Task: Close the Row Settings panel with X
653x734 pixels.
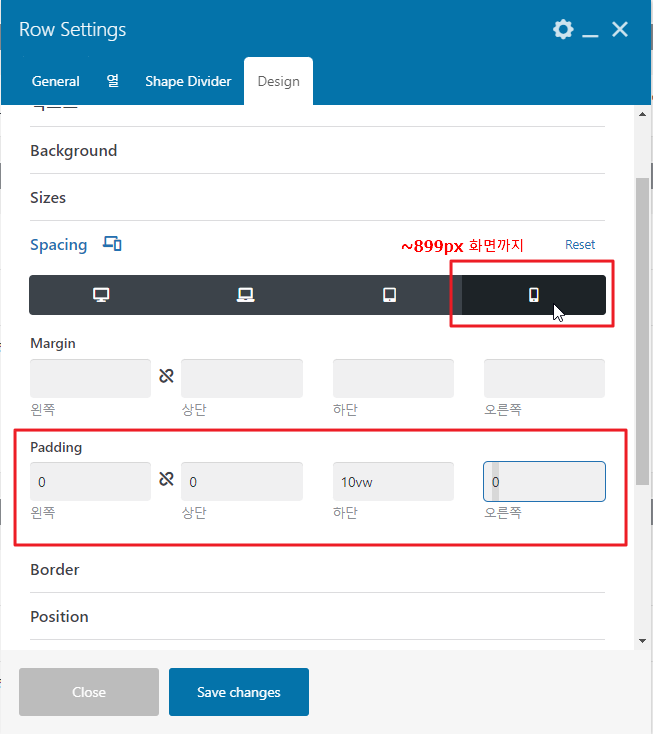Action: 620,29
